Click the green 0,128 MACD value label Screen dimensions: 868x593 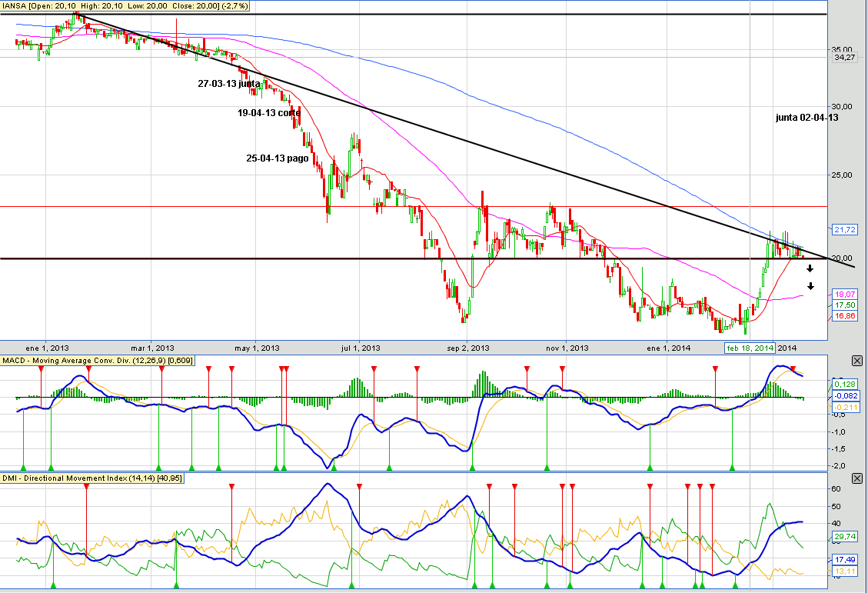point(844,384)
